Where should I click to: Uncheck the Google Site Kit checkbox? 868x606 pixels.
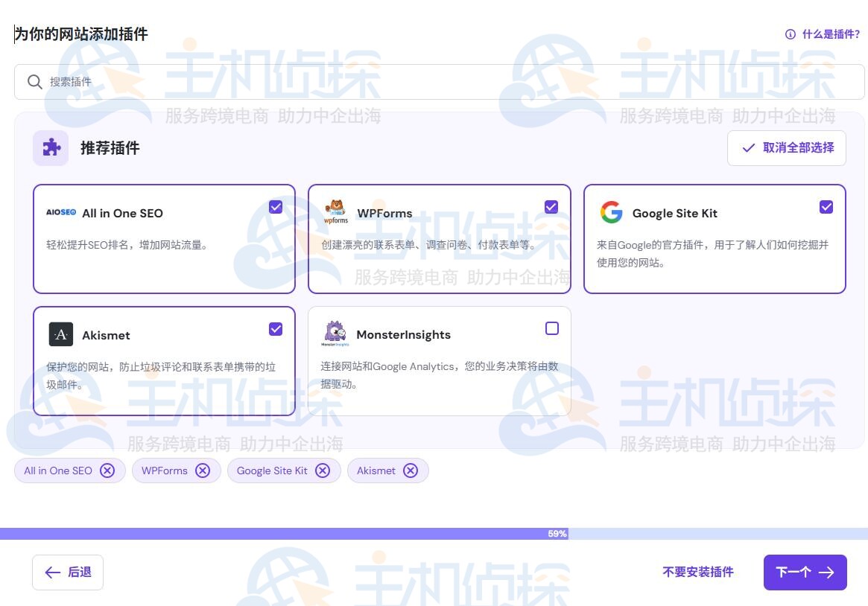pyautogui.click(x=826, y=207)
